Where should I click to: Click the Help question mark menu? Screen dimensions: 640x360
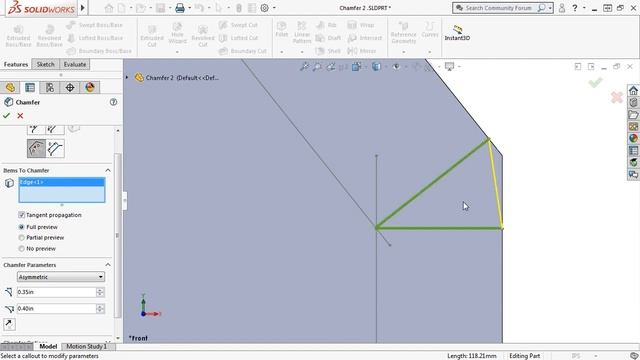coord(575,8)
